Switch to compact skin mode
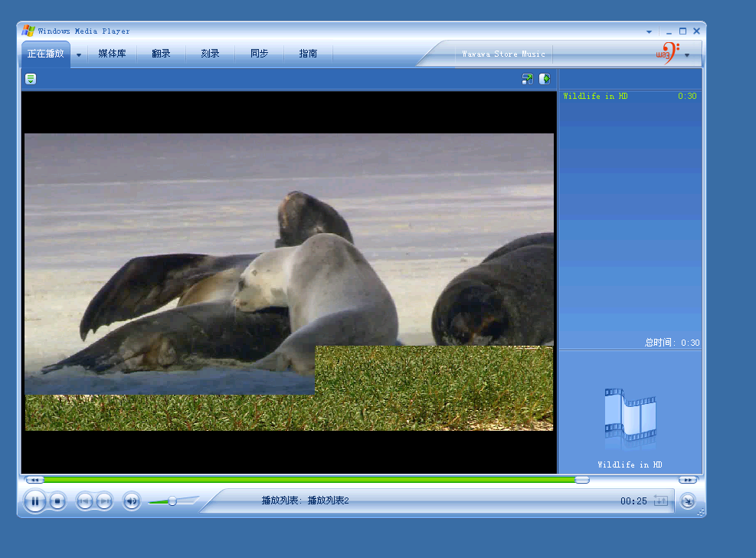 688,501
